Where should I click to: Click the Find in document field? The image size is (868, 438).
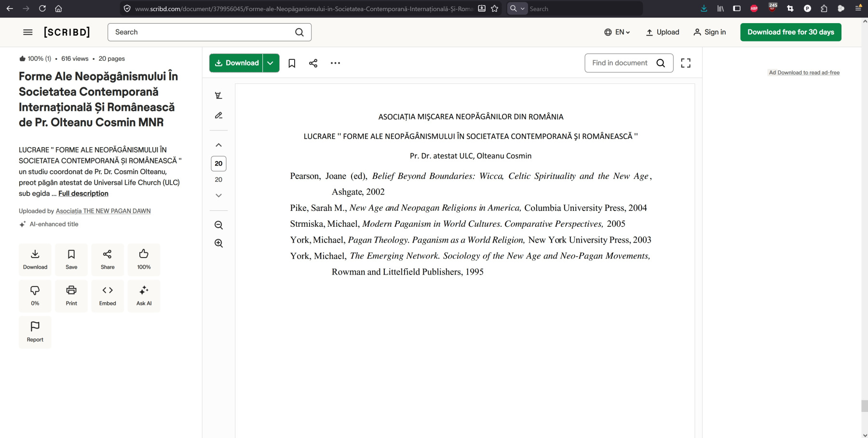pyautogui.click(x=620, y=63)
